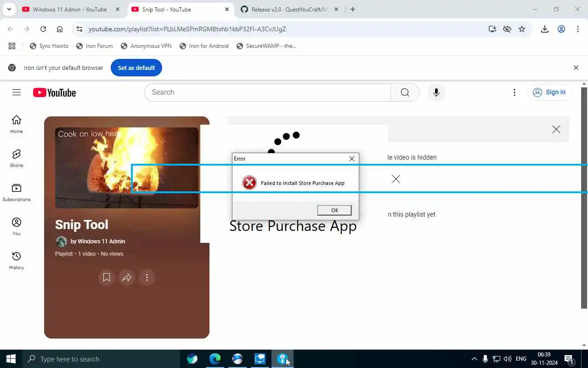This screenshot has height=368, width=588.
Task: Close the Error dialog with its X
Action: pyautogui.click(x=352, y=159)
